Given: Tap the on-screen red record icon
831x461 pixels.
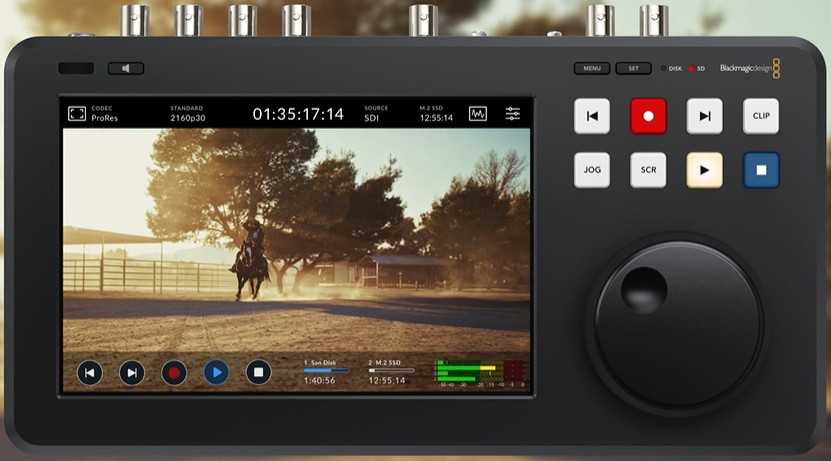Looking at the screenshot, I should click(x=174, y=373).
